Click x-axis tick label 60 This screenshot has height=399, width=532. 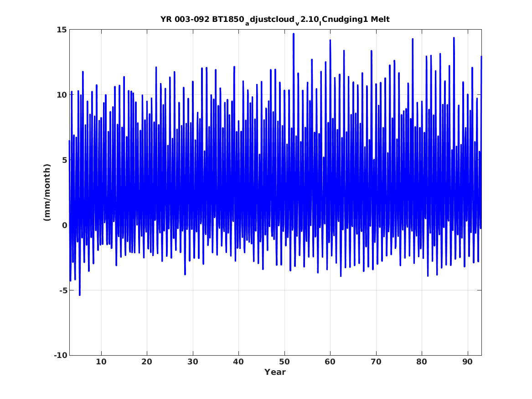330,362
